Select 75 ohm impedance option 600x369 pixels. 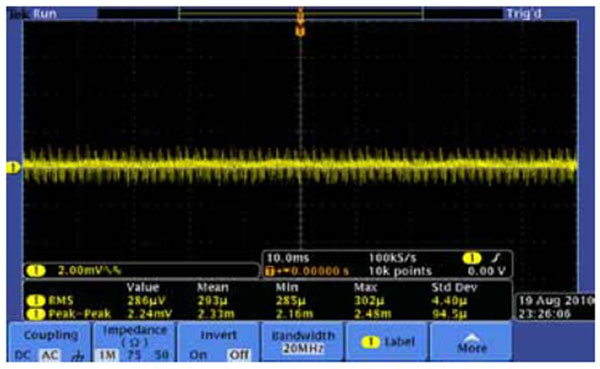(x=134, y=355)
